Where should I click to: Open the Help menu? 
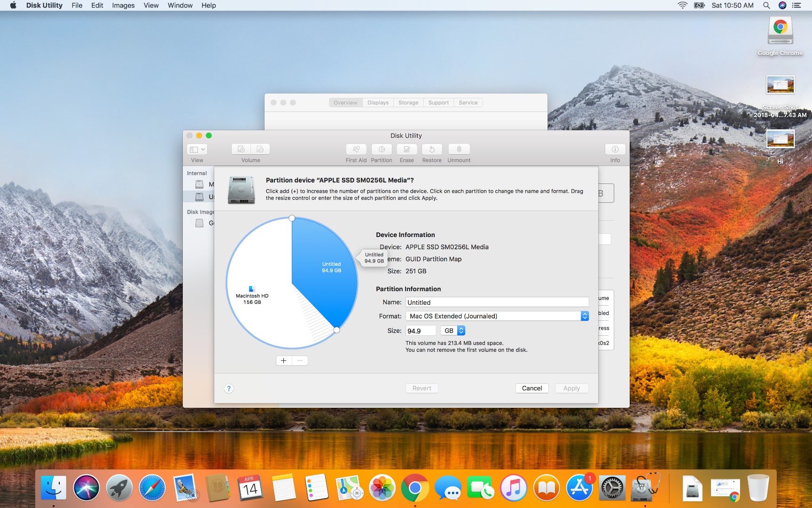pos(209,5)
